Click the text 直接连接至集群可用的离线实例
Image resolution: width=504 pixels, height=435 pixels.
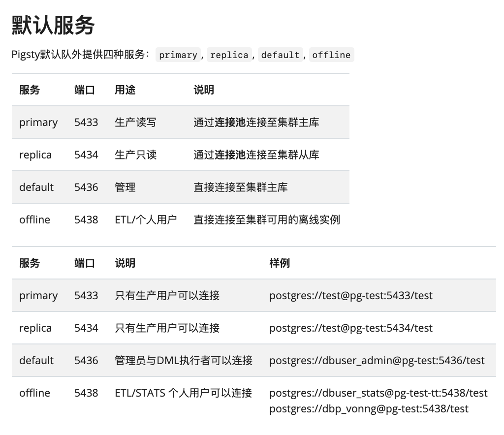(267, 219)
